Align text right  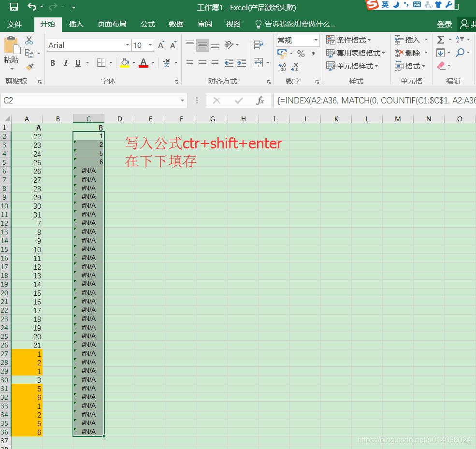click(x=215, y=63)
